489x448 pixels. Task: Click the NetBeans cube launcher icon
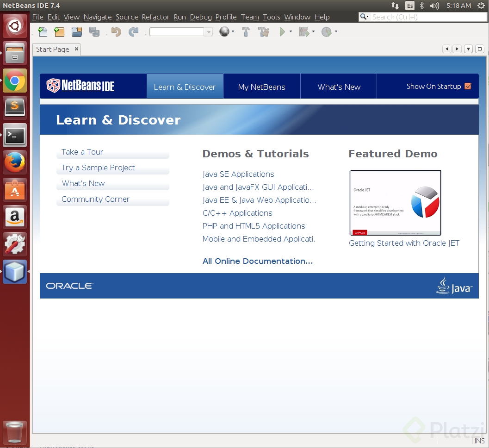click(15, 272)
